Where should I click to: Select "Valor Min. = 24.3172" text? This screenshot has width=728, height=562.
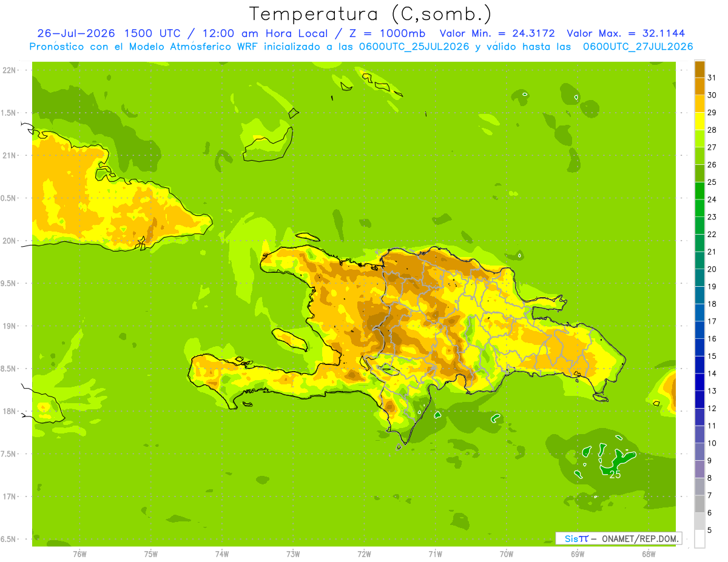[x=497, y=33]
